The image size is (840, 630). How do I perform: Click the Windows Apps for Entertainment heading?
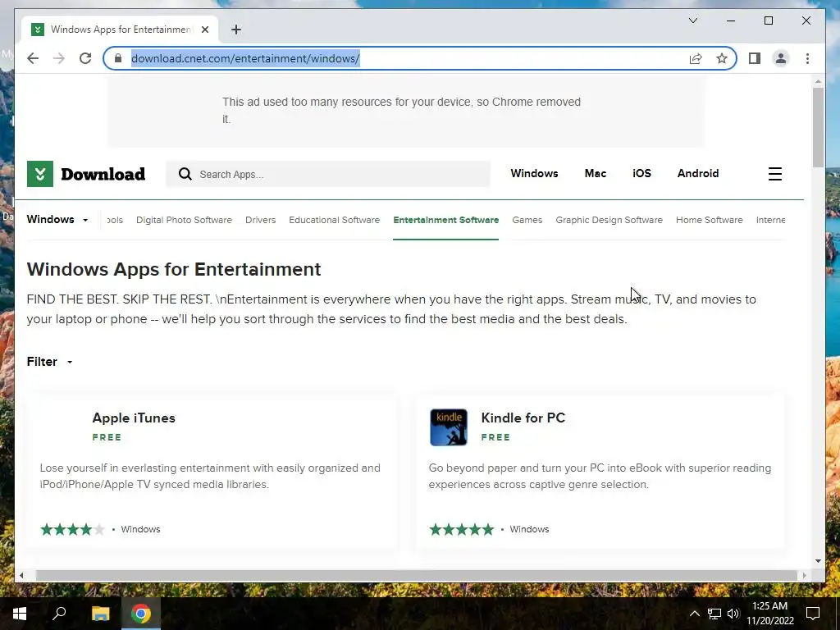174,269
